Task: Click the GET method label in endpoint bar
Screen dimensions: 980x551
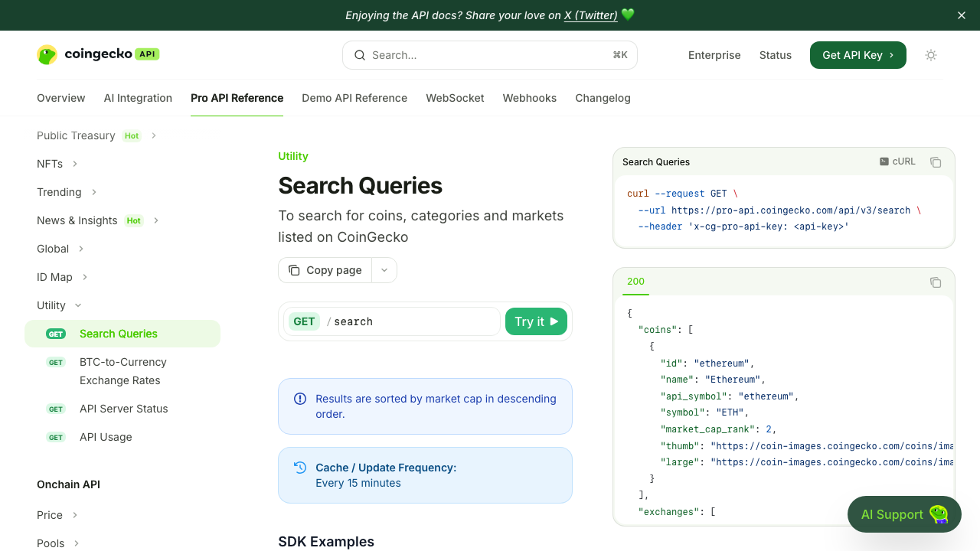Action: (304, 321)
